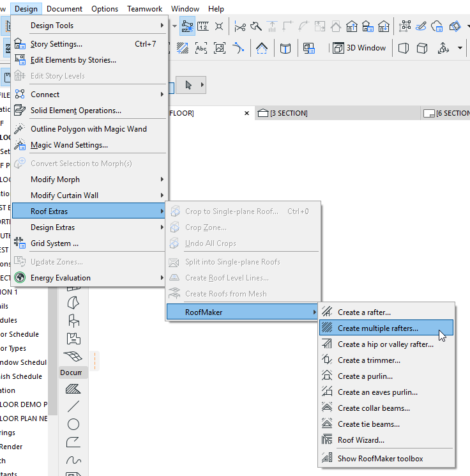Show RoofMaker toolbox
Viewport: 470px width, 476px height.
(x=386, y=458)
